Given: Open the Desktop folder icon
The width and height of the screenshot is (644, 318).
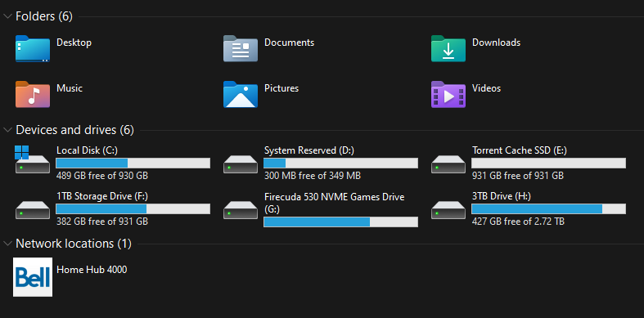Looking at the screenshot, I should tap(33, 48).
